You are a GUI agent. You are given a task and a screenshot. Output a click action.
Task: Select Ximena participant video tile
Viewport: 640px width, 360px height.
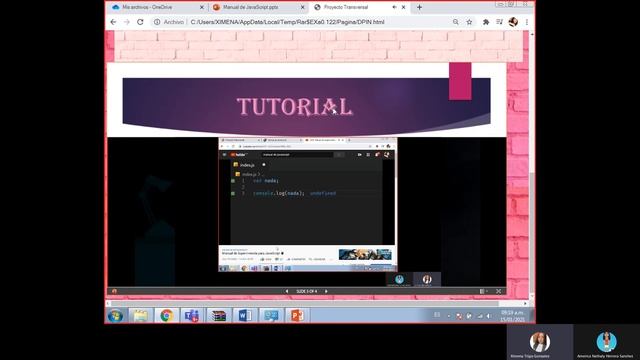point(540,342)
